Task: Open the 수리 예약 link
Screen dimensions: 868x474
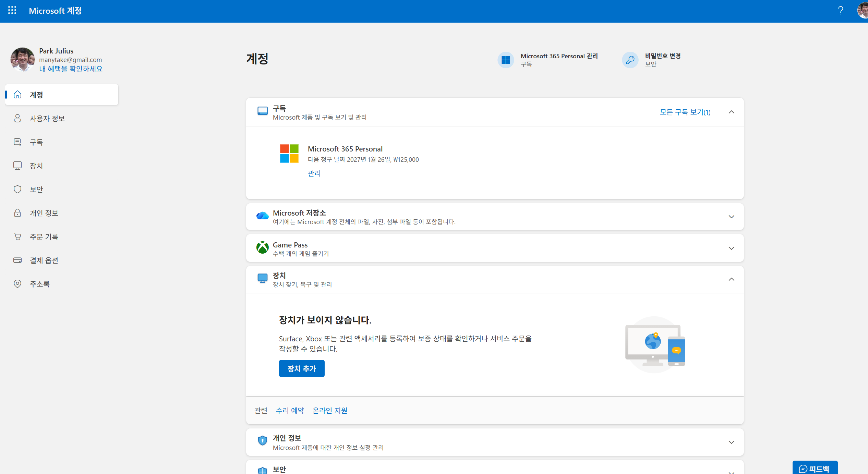Action: click(290, 410)
